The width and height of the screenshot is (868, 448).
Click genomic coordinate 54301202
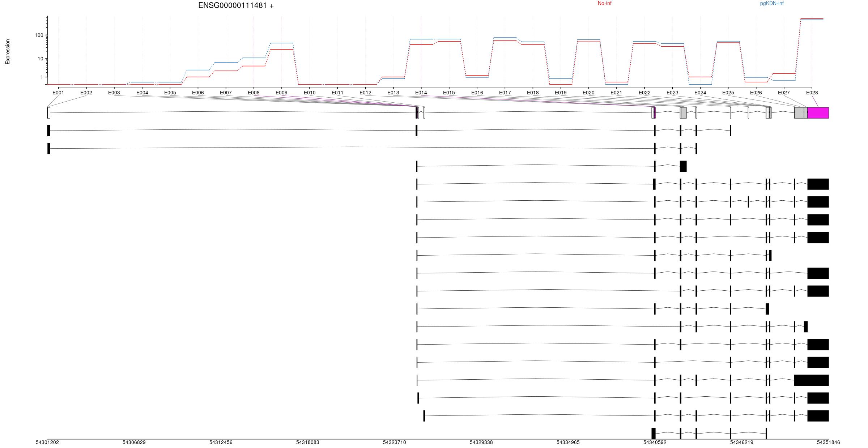point(47,442)
